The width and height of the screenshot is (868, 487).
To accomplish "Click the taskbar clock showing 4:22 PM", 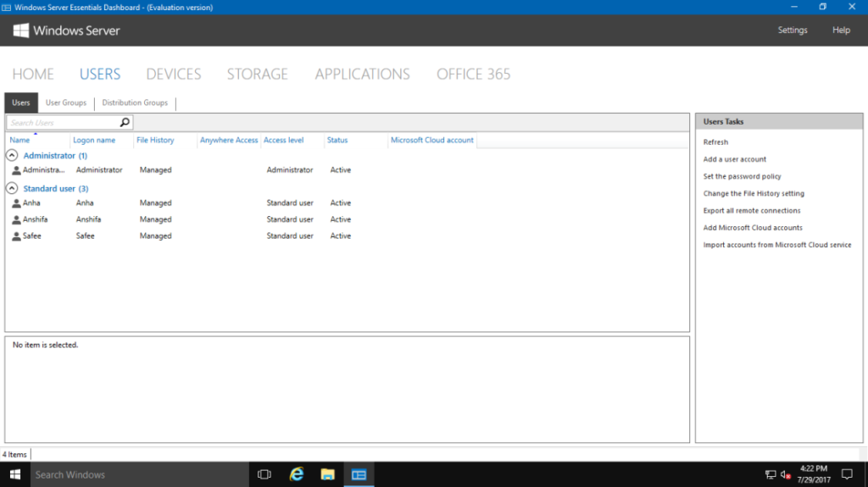I will click(x=813, y=474).
